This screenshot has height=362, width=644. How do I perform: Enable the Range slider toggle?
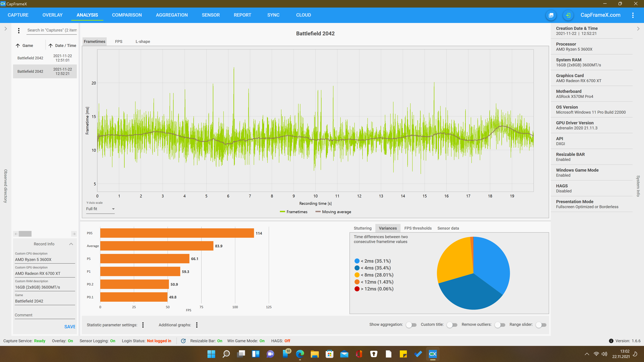point(541,325)
